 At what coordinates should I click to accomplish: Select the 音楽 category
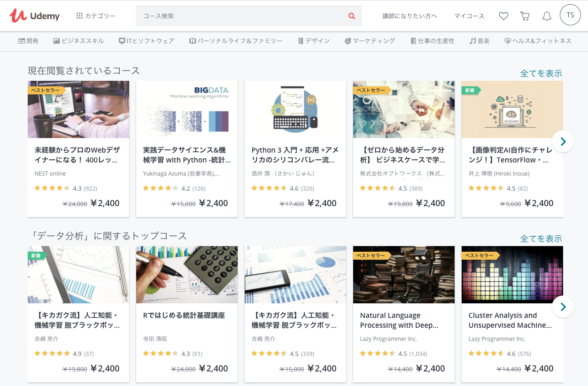click(480, 41)
